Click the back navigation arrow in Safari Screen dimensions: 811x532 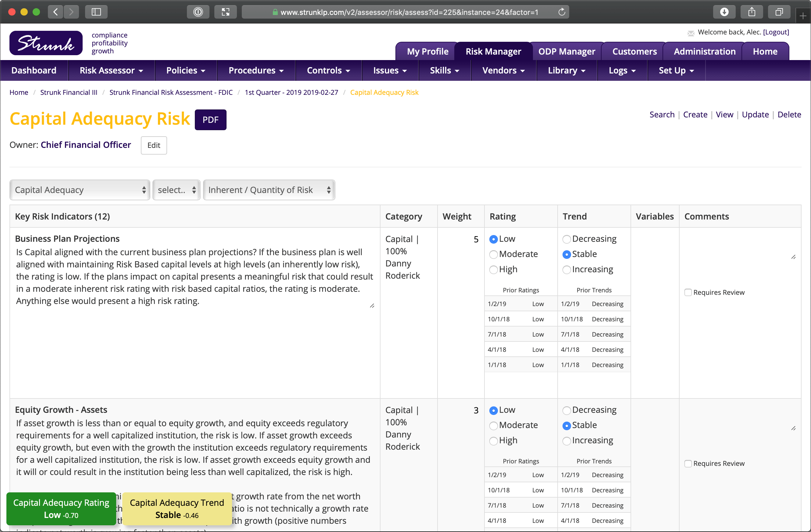55,12
